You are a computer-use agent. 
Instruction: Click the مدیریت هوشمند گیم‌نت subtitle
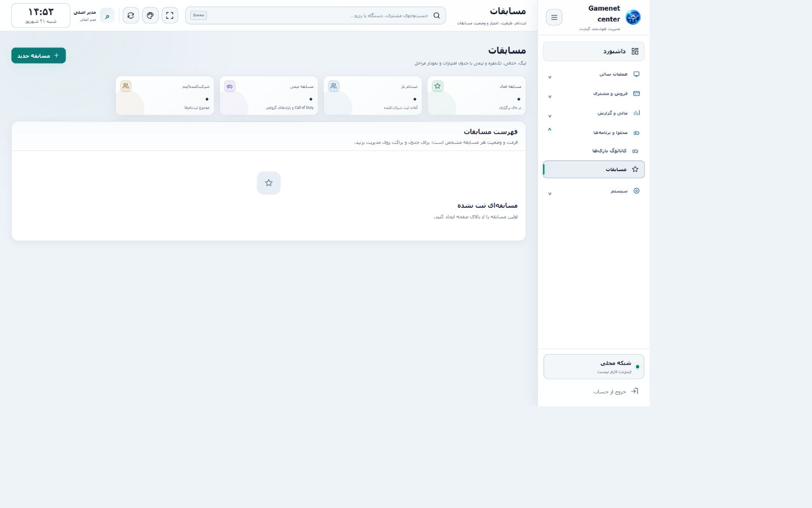(x=599, y=29)
